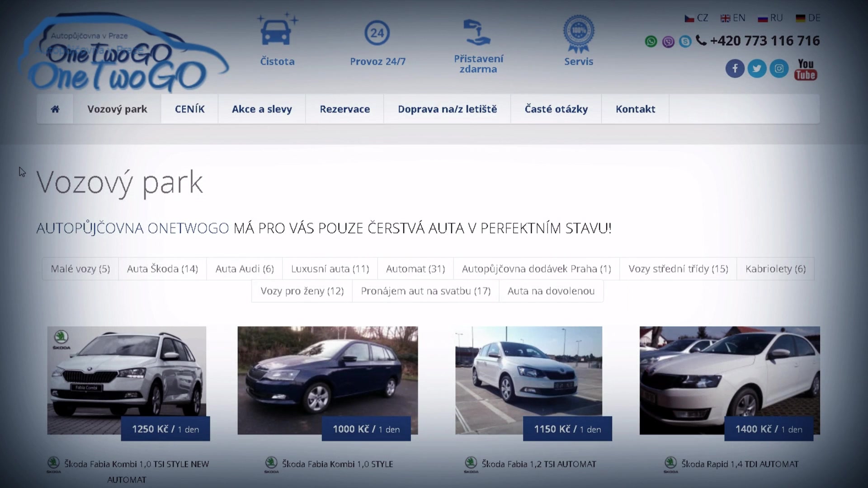Open the Viber contact icon

[668, 42]
